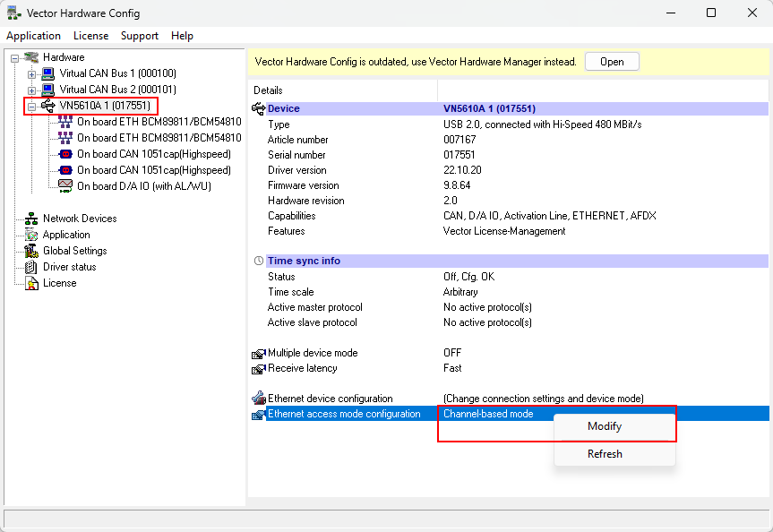This screenshot has height=532, width=773.
Task: Click the Active master protocol row label
Action: (314, 307)
